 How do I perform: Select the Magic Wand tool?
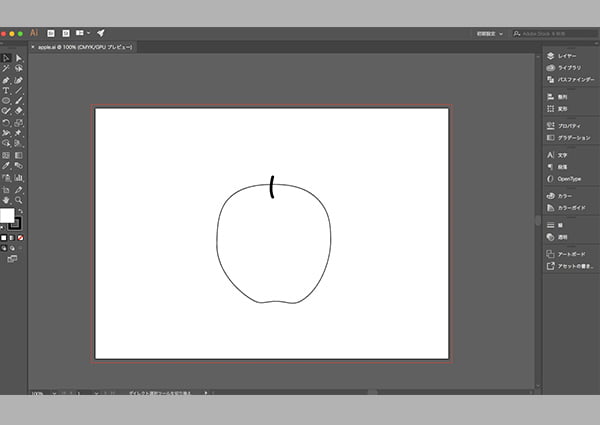[x=6, y=69]
